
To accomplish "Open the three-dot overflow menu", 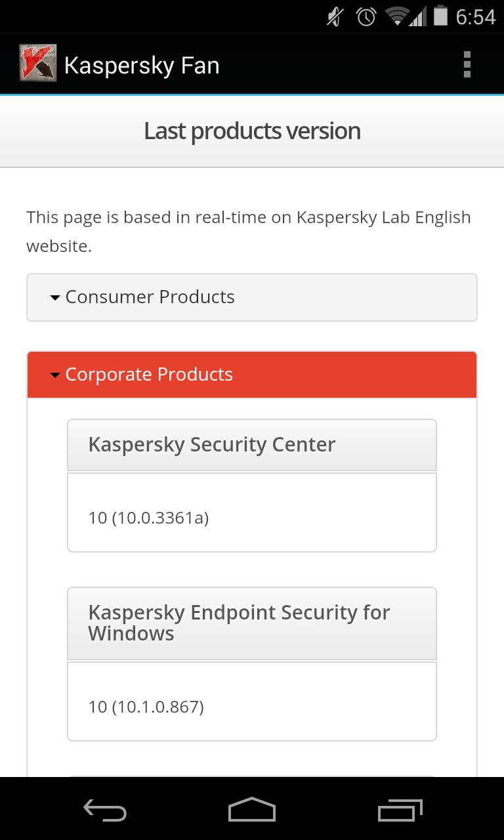I will [467, 64].
